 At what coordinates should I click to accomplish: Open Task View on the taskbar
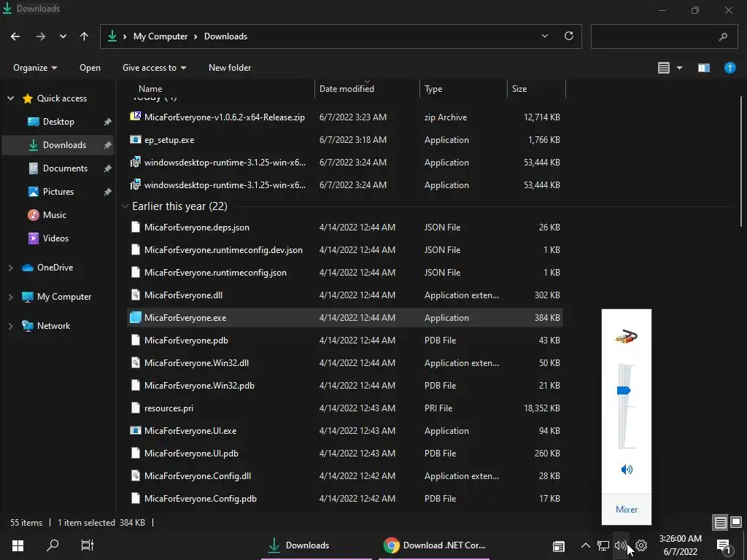click(88, 545)
